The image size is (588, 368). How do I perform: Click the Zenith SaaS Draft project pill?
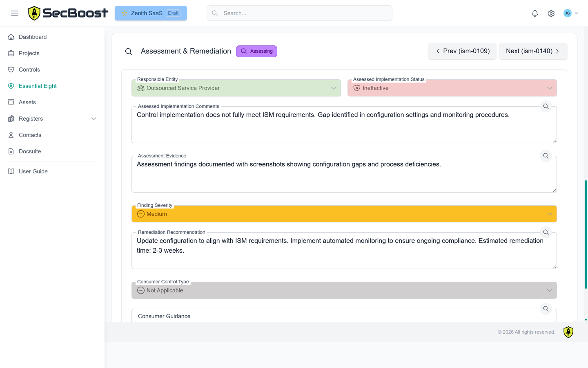click(x=151, y=13)
